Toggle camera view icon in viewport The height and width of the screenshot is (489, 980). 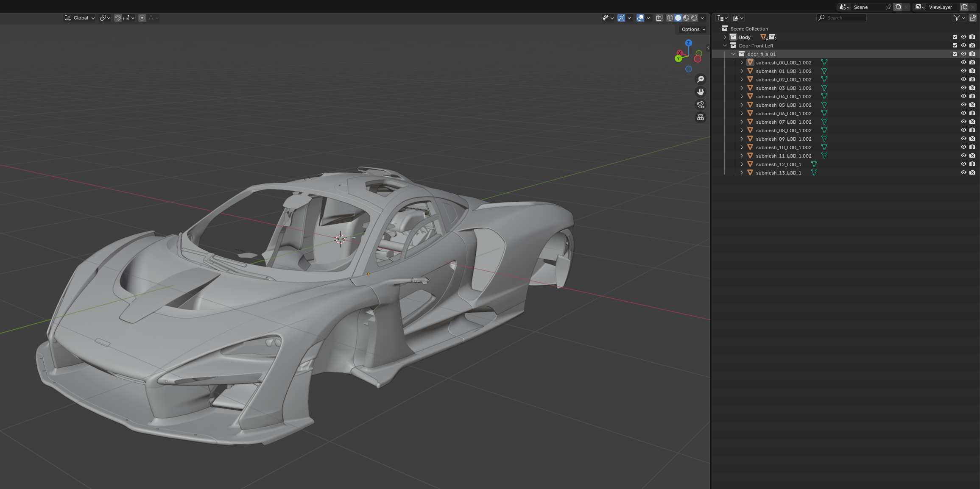701,105
